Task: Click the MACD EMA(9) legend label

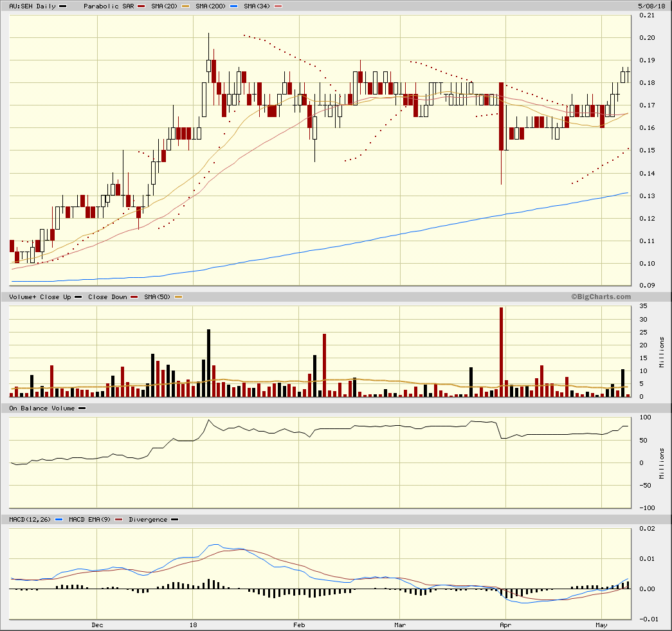Action: point(89,519)
